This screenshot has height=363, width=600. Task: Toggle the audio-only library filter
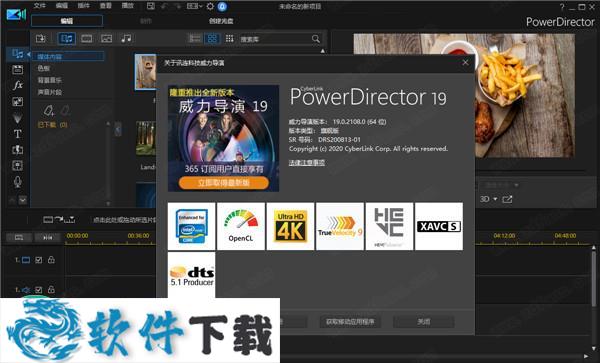tap(126, 38)
